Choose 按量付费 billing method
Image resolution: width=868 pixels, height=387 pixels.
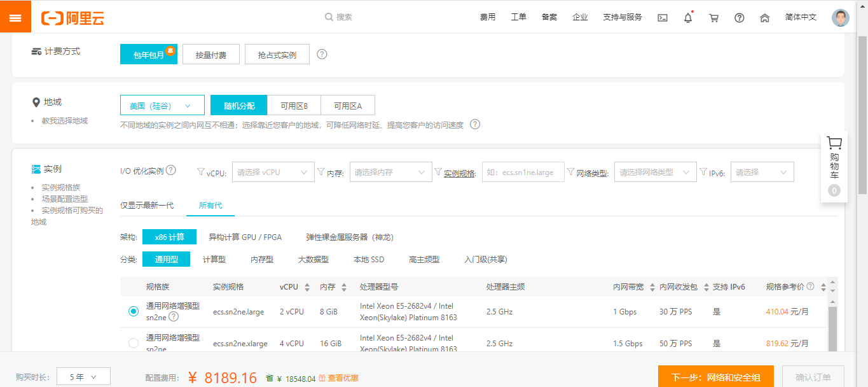pos(211,54)
